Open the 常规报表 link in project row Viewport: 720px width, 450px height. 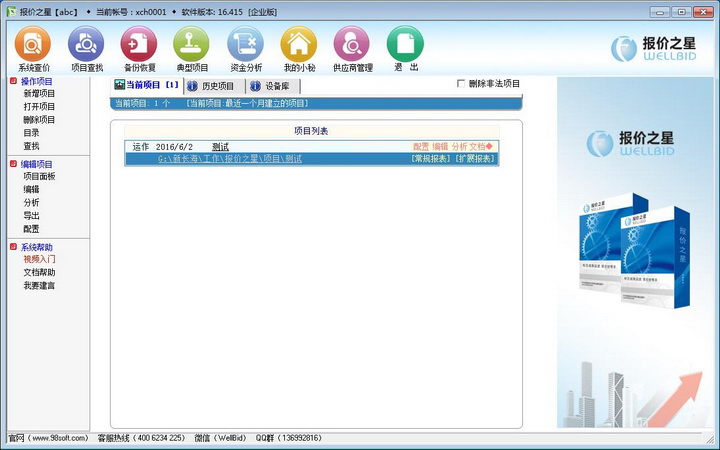coord(430,159)
